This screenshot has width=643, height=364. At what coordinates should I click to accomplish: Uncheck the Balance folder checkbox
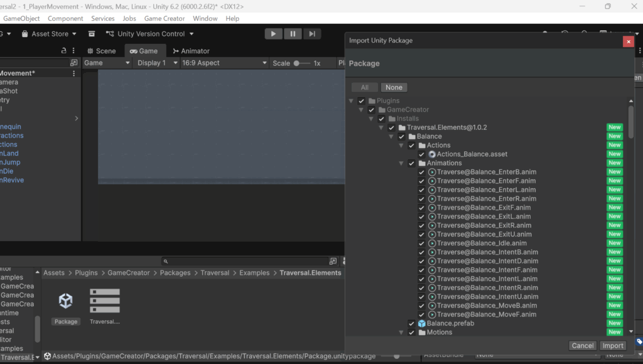coord(401,136)
